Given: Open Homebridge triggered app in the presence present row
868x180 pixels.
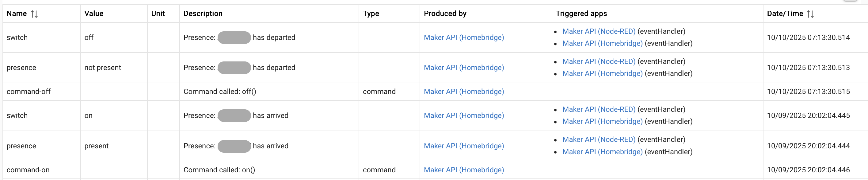Looking at the screenshot, I should point(602,152).
